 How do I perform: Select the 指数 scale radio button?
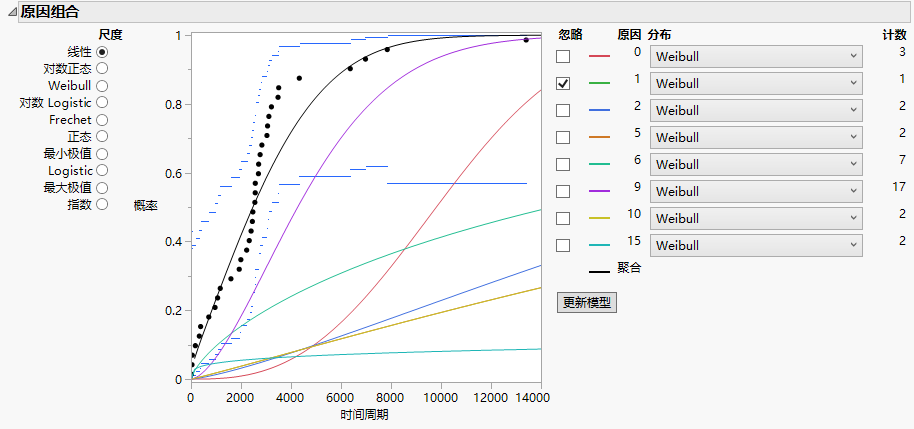[102, 205]
